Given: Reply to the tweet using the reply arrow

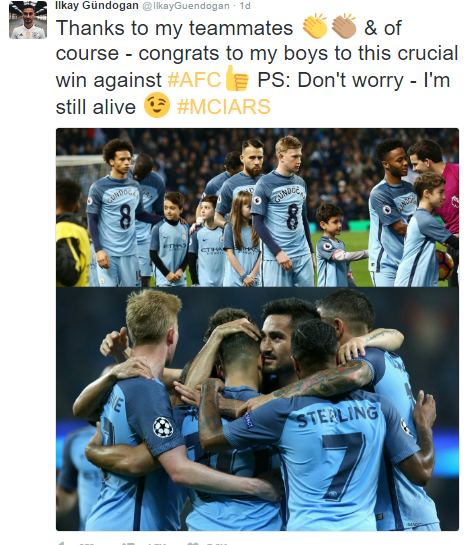Looking at the screenshot, I should click(x=61, y=543).
